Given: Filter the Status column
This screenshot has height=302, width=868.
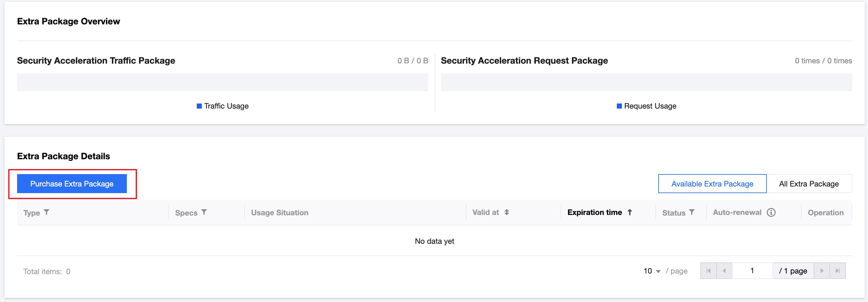Looking at the screenshot, I should point(692,212).
